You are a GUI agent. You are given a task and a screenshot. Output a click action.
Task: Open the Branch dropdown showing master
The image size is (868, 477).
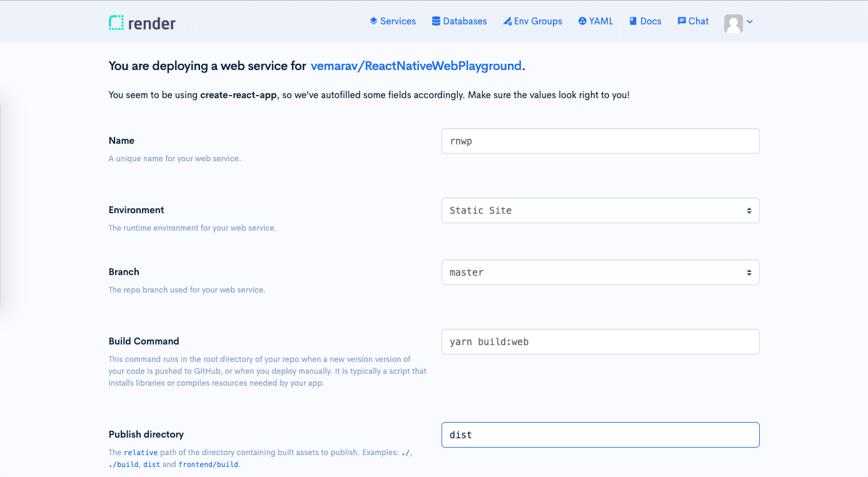600,273
